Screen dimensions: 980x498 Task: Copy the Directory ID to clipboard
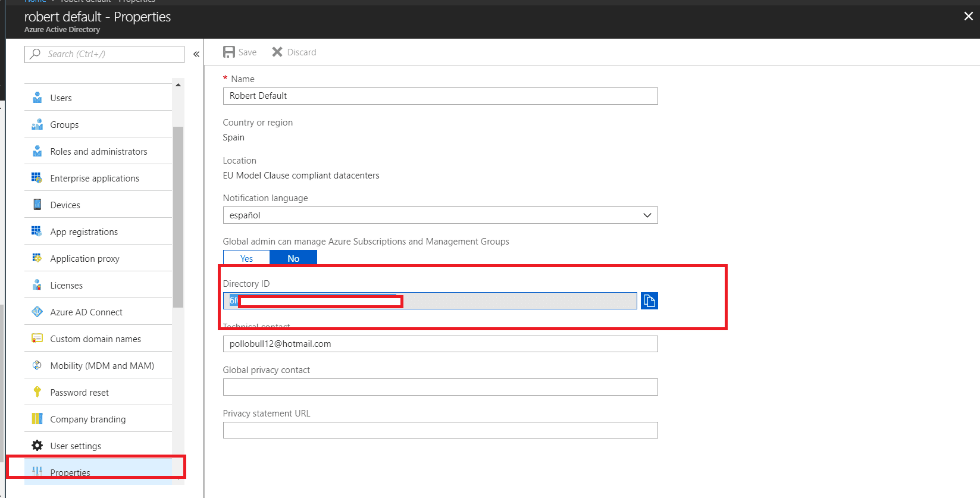point(649,300)
